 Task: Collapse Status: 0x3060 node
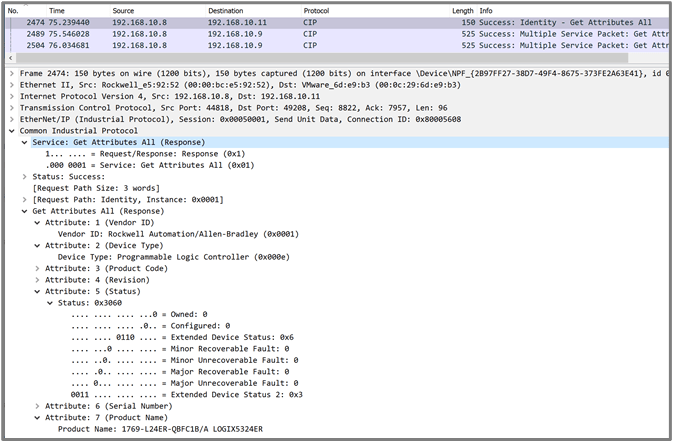point(50,303)
